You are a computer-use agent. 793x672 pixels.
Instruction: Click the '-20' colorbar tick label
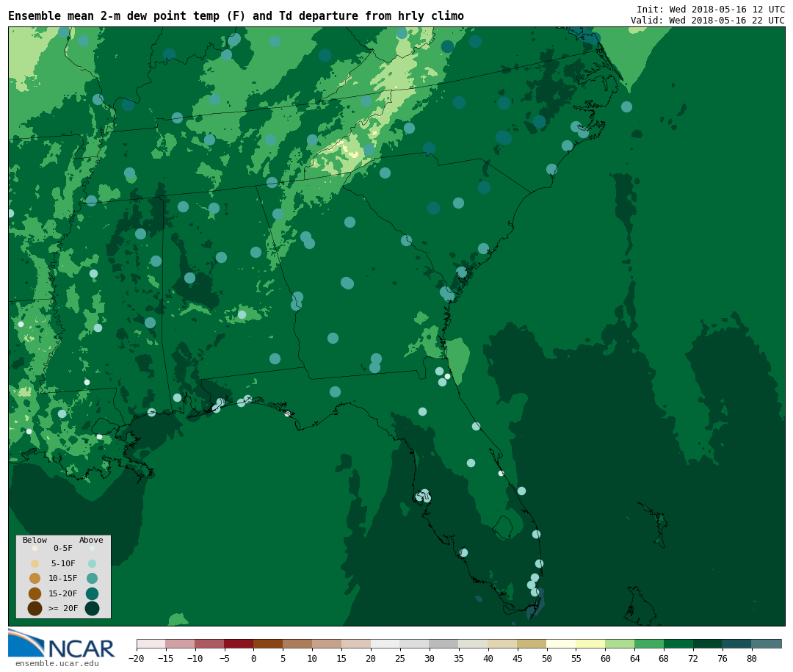click(x=137, y=658)
